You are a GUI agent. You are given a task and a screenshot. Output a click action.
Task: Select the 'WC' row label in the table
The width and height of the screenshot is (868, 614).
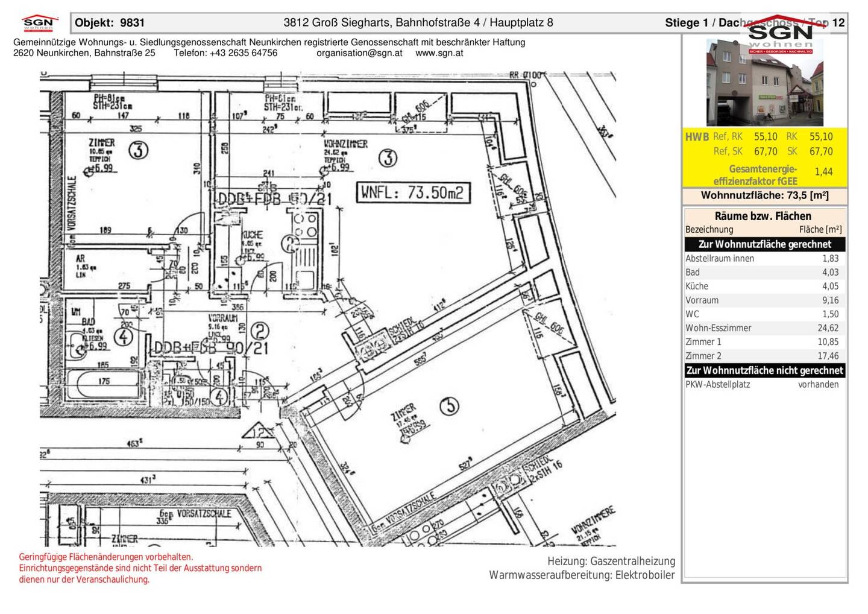[x=692, y=314]
